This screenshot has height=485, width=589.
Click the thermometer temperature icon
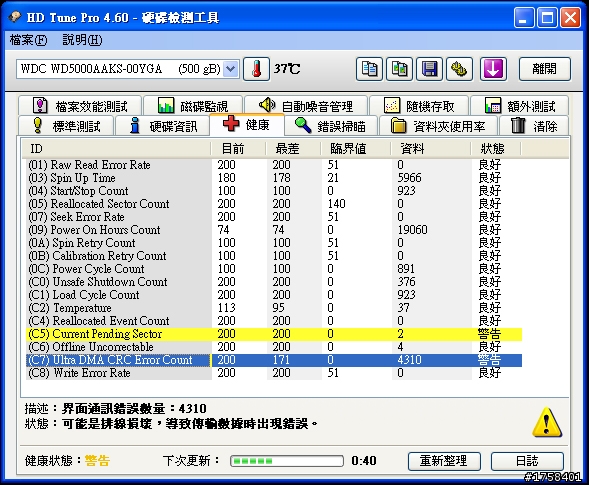[256, 69]
